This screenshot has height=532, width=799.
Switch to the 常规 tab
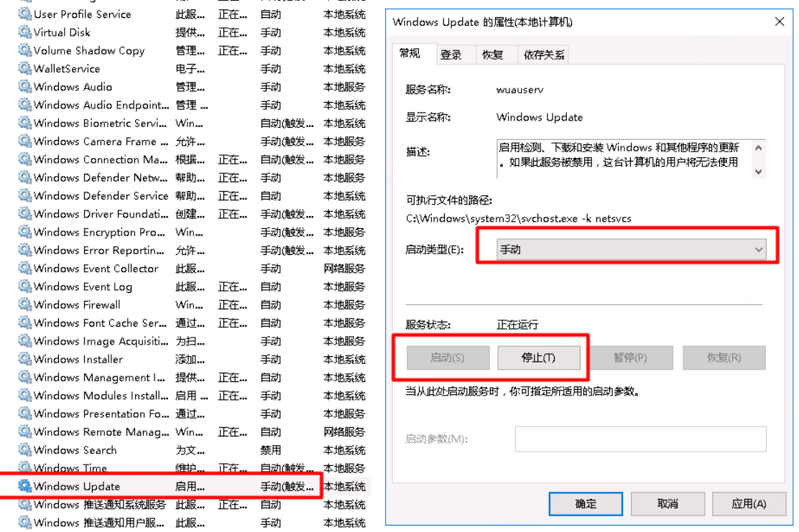point(410,53)
